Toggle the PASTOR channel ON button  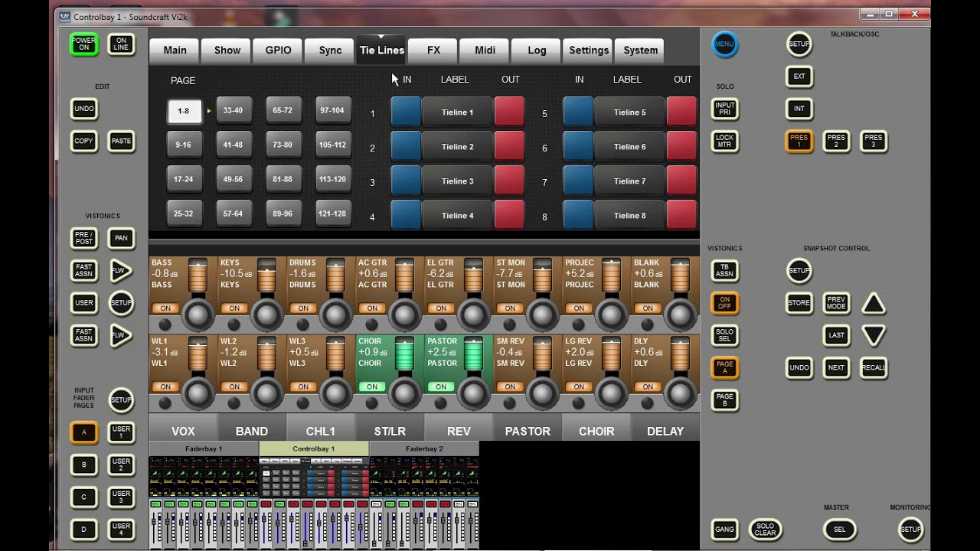coord(441,386)
